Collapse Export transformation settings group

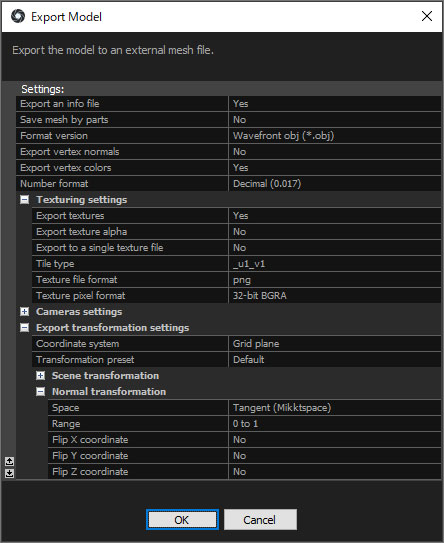tap(25, 328)
